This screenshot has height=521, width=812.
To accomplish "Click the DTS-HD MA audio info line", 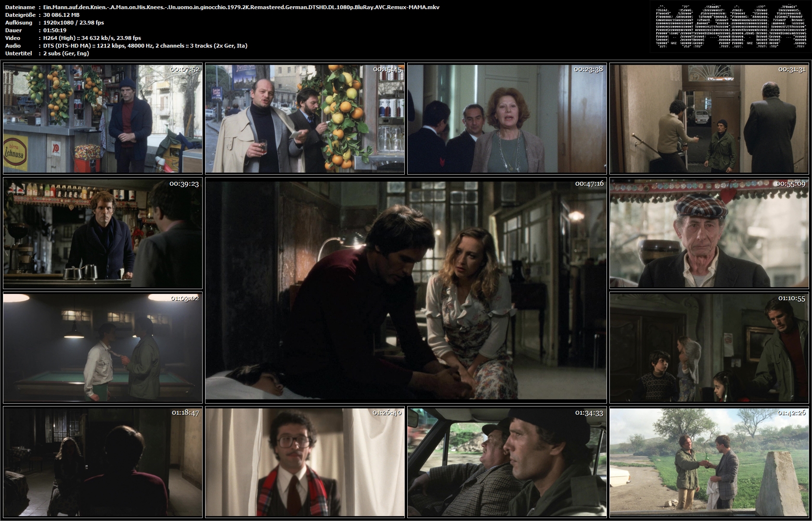I will pos(145,46).
